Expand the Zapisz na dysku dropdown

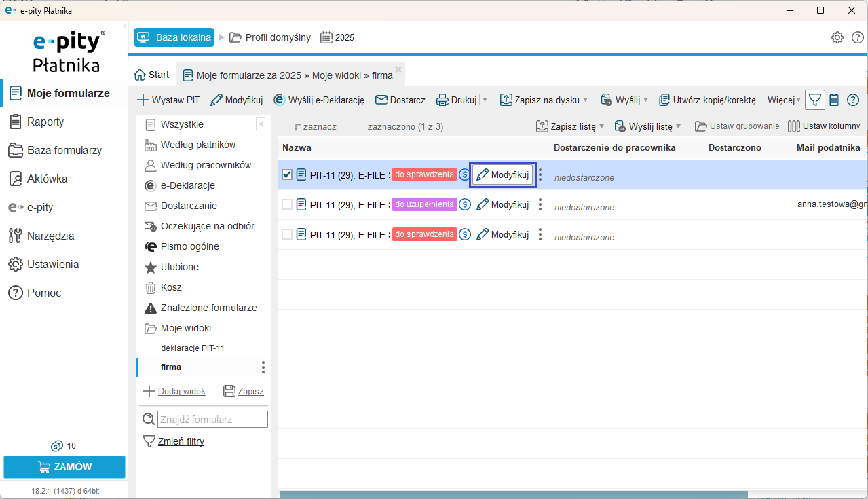585,100
